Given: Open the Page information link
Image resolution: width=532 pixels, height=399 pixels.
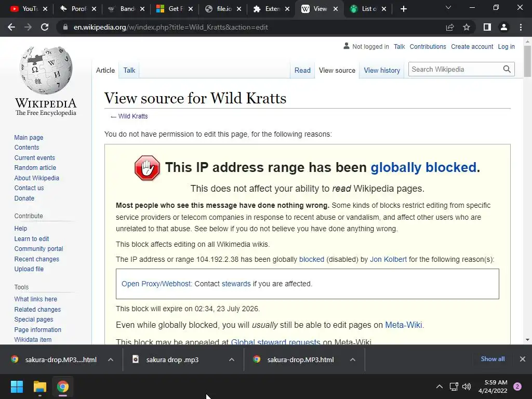Looking at the screenshot, I should pos(37,329).
